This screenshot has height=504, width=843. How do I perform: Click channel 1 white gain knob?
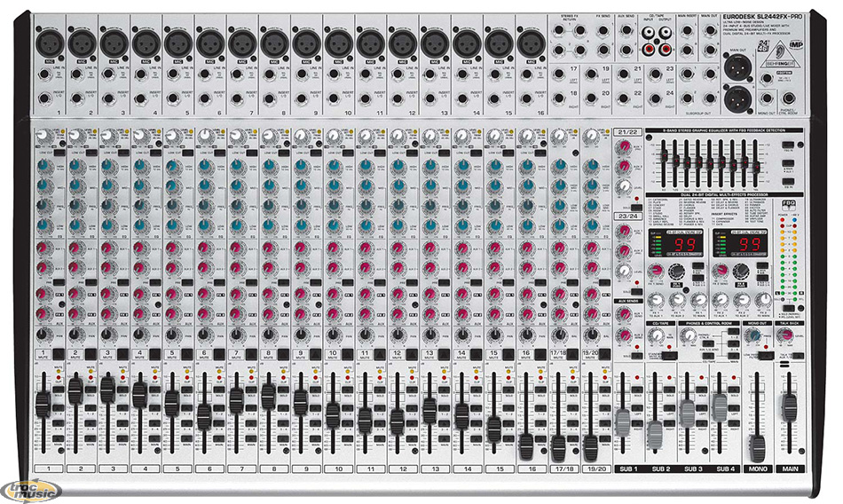[43, 136]
